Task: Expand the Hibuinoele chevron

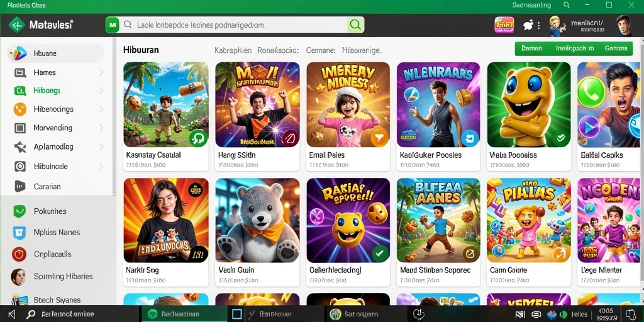Action: pyautogui.click(x=101, y=166)
